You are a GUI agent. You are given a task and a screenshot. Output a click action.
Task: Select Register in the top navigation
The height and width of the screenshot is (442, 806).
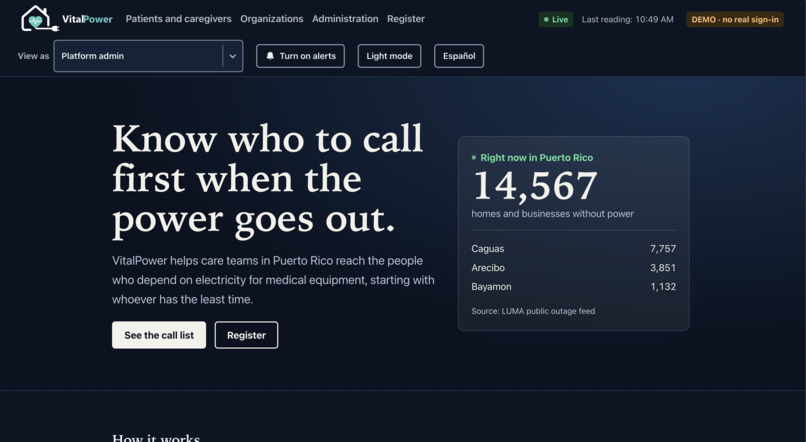[406, 19]
